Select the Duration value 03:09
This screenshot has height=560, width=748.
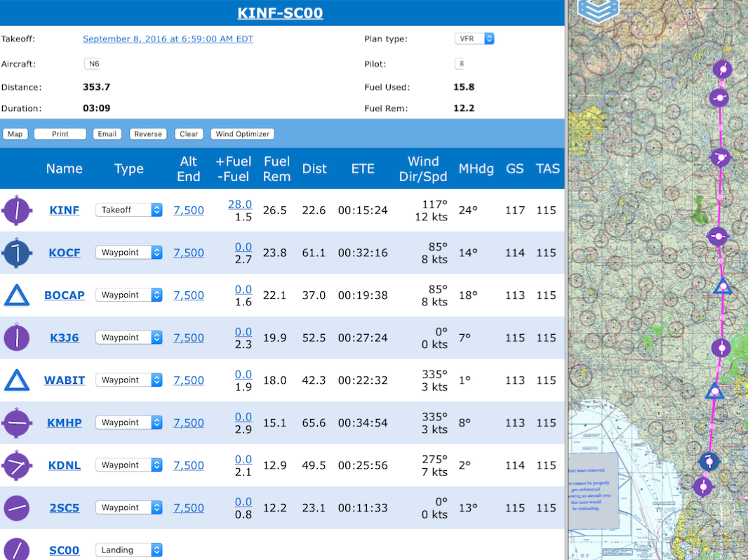pos(96,108)
